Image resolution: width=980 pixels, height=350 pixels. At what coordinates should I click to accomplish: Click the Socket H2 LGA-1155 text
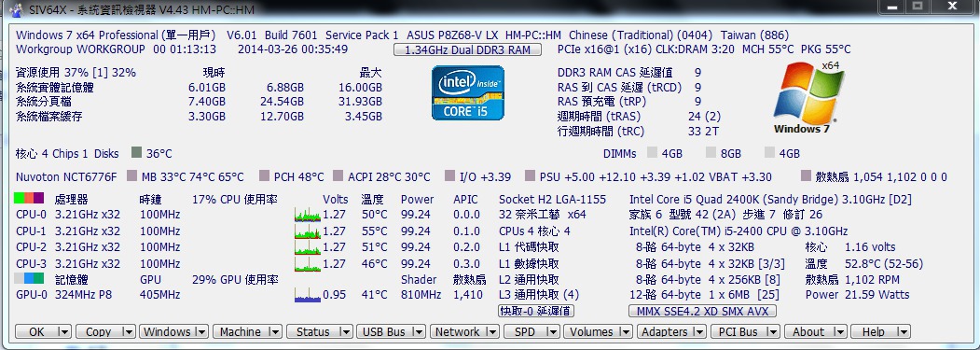pos(553,200)
